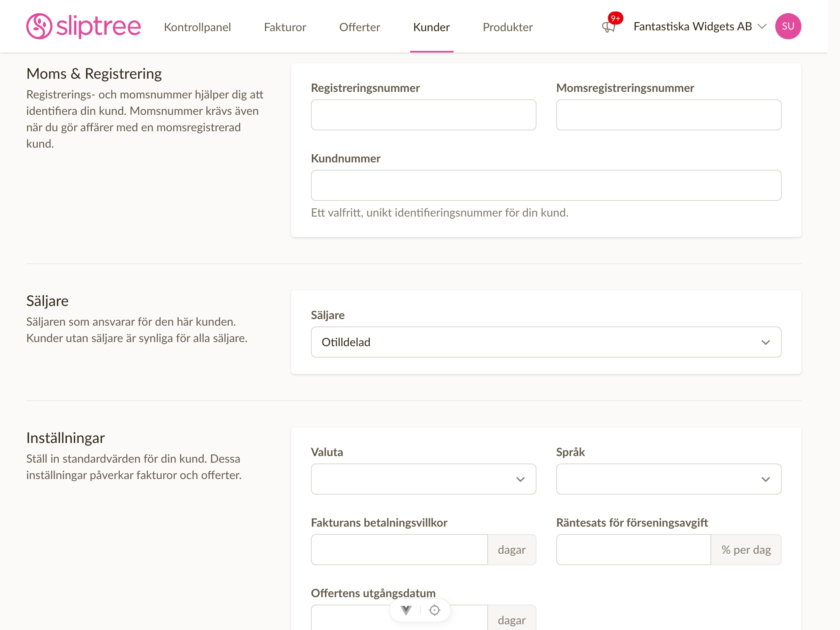Open the Språk dropdown
The width and height of the screenshot is (840, 630).
pyautogui.click(x=669, y=479)
